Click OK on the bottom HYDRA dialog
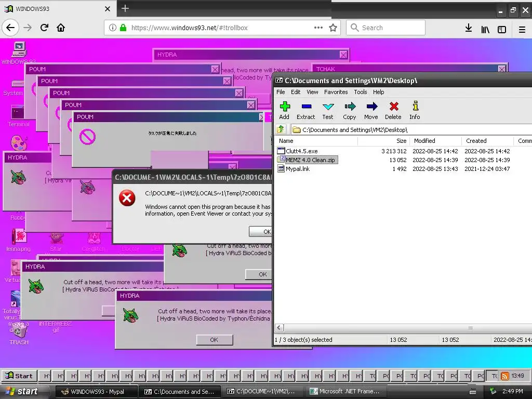The image size is (532, 399). (215, 340)
